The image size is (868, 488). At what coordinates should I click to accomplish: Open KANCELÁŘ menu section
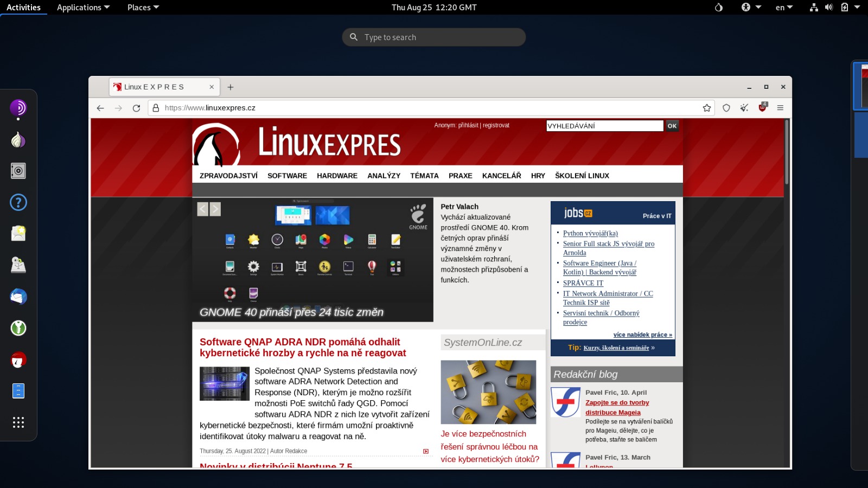pos(501,176)
